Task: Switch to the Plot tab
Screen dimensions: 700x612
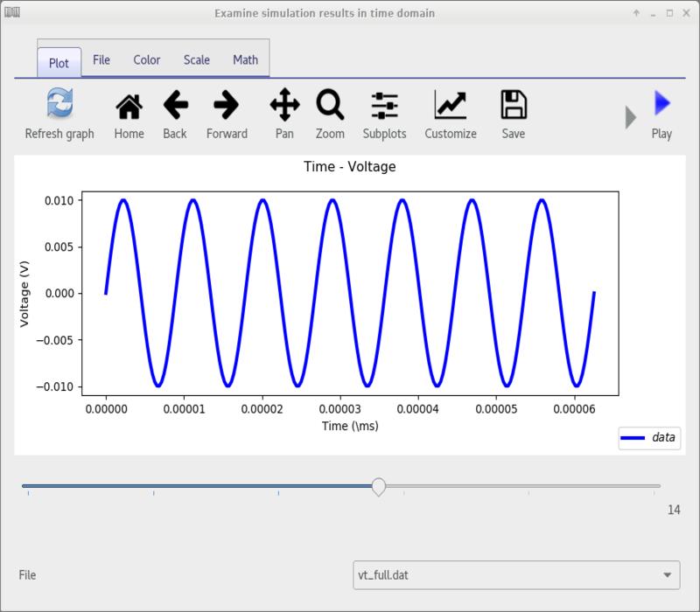Action: pos(59,63)
